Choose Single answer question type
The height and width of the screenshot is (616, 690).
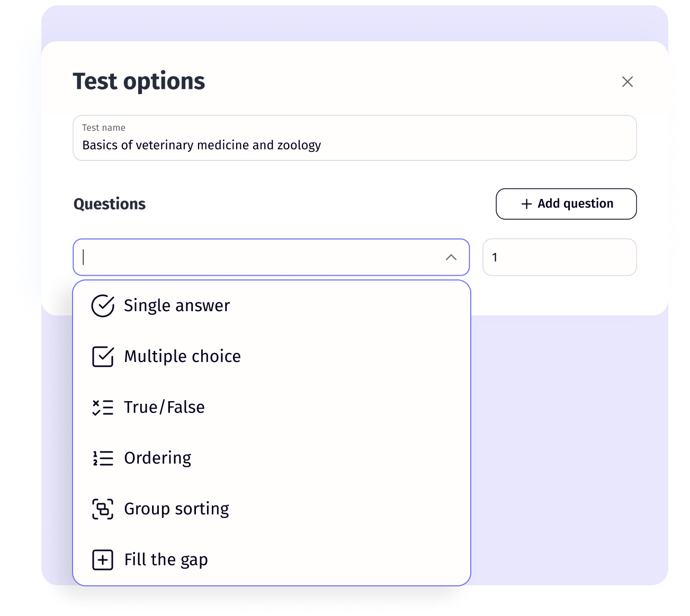click(x=177, y=305)
